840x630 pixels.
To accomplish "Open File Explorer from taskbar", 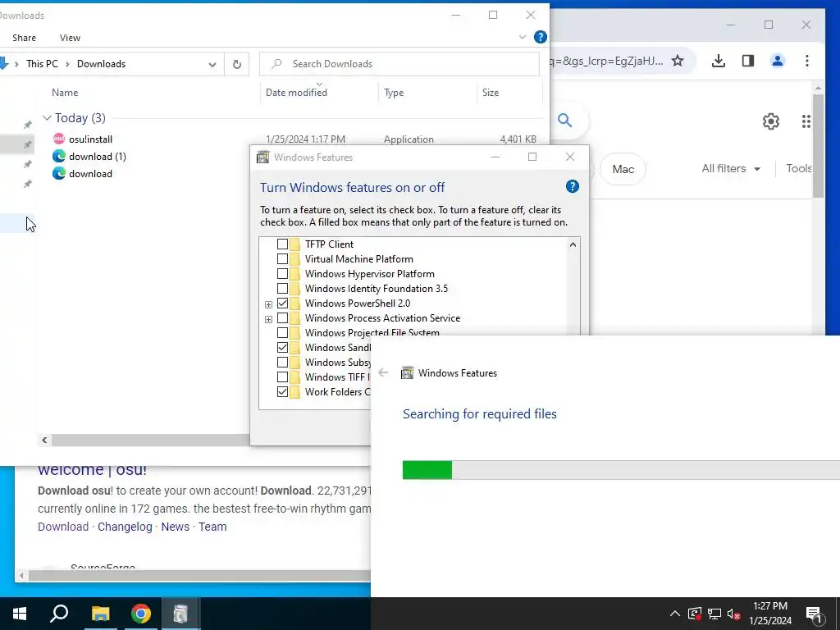I will tap(100, 614).
